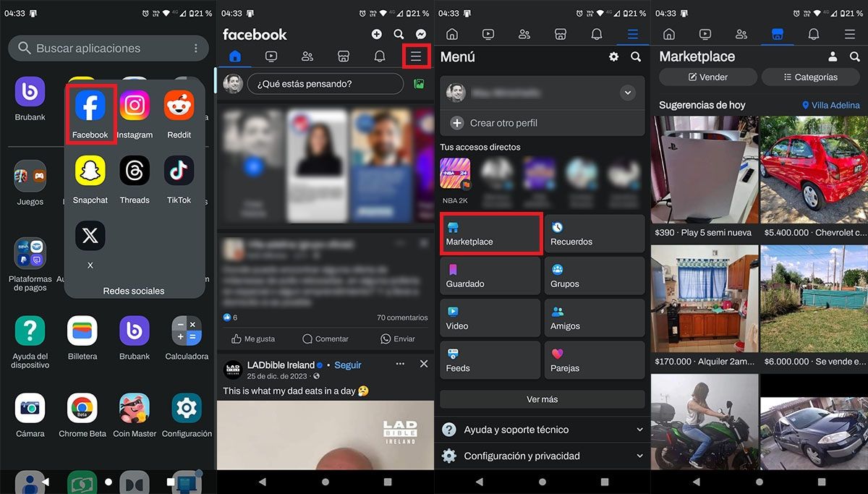This screenshot has width=868, height=494.
Task: Tap Me gusta on the post
Action: coord(253,338)
